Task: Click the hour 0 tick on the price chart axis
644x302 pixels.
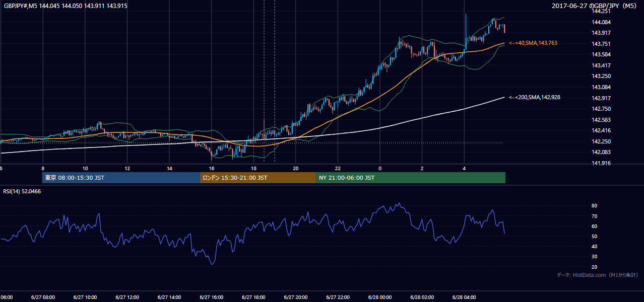Action: pyautogui.click(x=380, y=169)
